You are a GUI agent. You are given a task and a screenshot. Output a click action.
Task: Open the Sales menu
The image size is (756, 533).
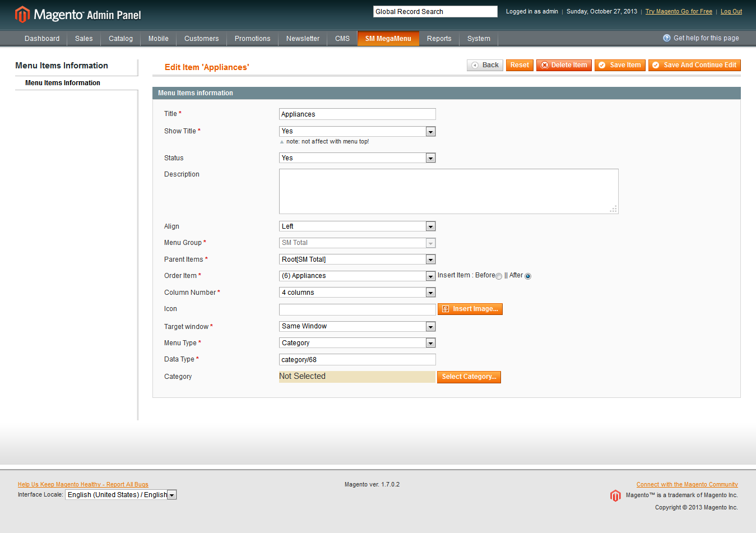pyautogui.click(x=84, y=39)
